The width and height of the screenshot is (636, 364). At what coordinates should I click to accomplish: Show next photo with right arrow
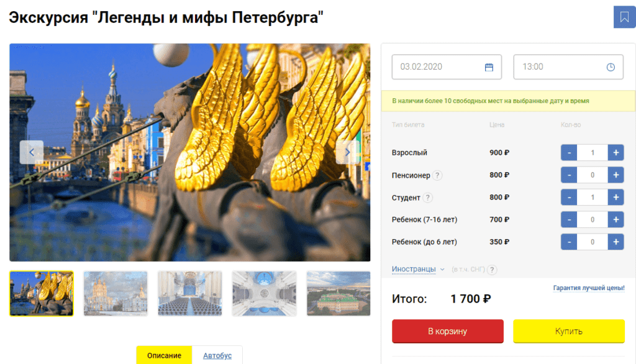[347, 152]
